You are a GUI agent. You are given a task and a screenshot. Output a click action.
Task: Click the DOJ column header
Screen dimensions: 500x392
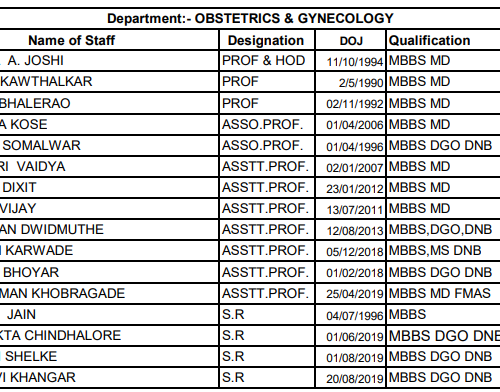(351, 40)
